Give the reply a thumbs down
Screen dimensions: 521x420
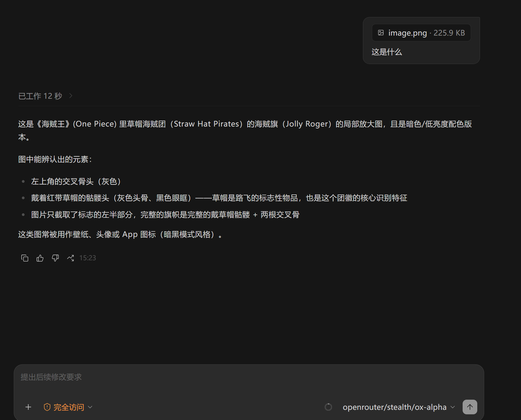click(x=55, y=258)
